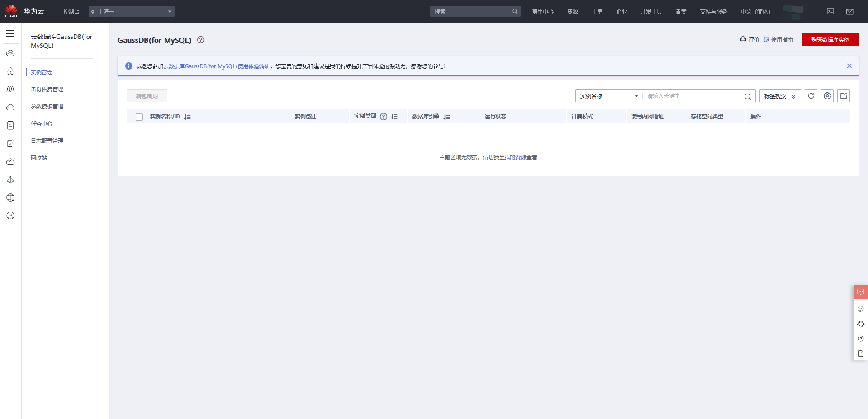The image size is (868, 419).
Task: Click the 转包周期 button
Action: point(147,96)
